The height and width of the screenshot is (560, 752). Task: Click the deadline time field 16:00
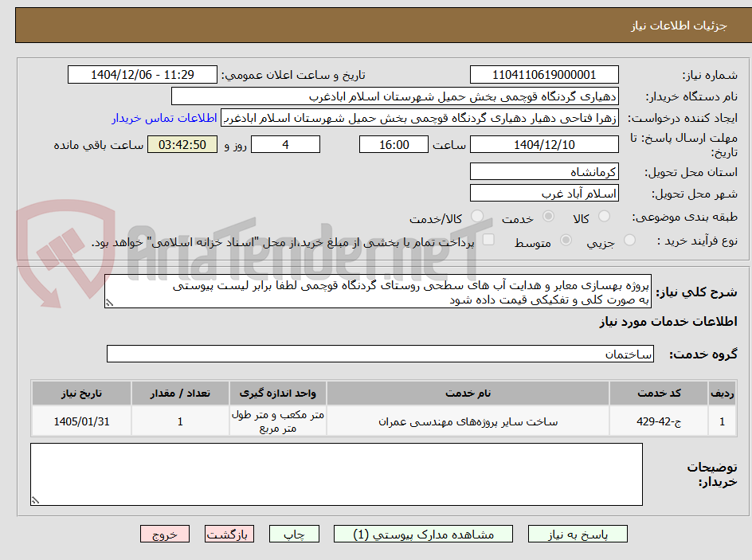pos(394,144)
